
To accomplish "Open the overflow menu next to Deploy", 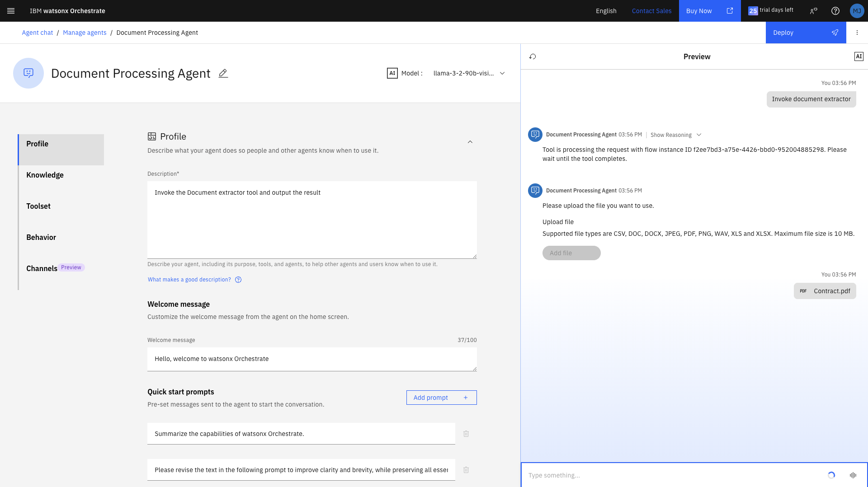I will [857, 33].
